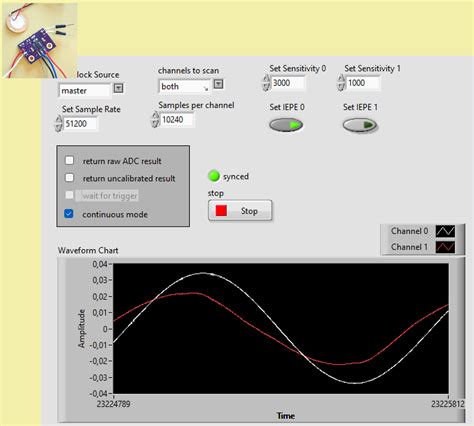Check the wait for trigger checkbox

click(x=69, y=195)
